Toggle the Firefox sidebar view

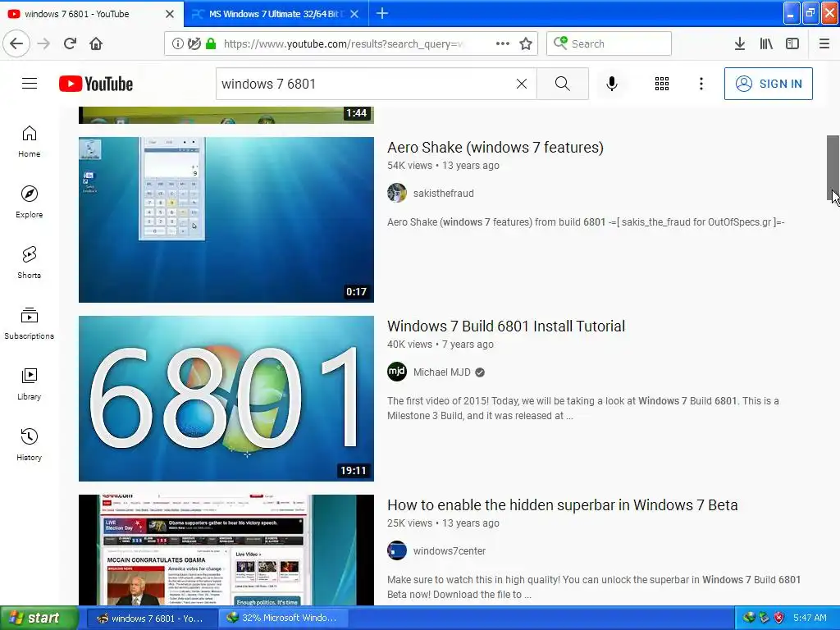click(x=792, y=43)
